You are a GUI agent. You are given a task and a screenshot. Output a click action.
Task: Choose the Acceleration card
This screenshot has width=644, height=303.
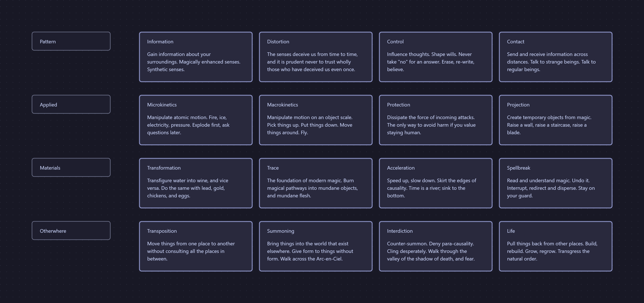(x=435, y=183)
